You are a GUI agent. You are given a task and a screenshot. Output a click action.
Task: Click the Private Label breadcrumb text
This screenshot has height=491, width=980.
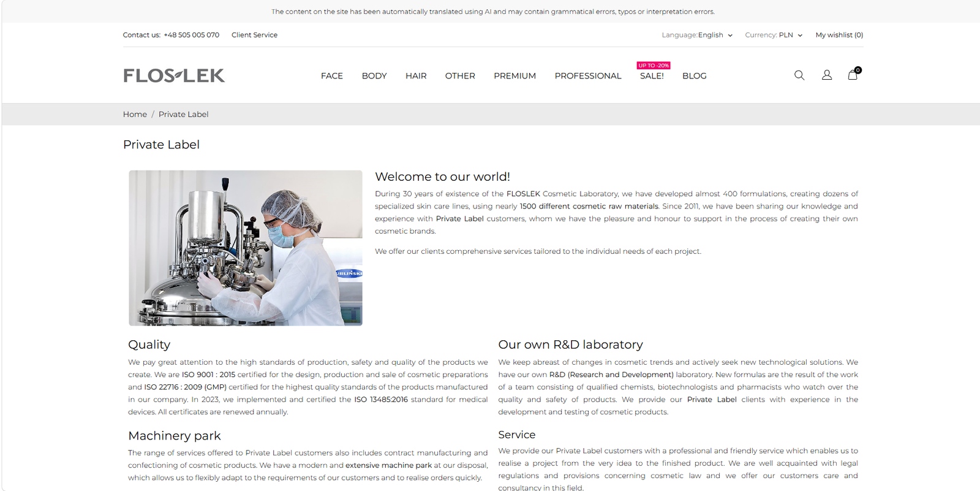pos(183,114)
